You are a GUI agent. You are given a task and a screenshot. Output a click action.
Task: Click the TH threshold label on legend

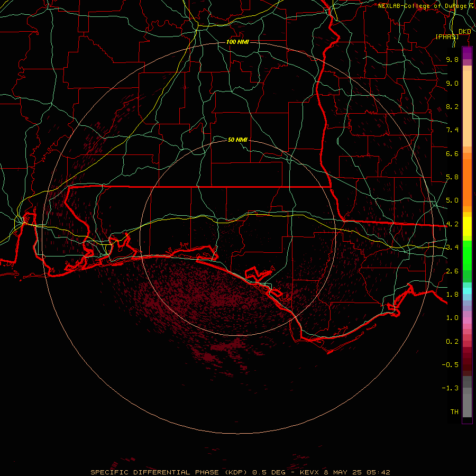(454, 412)
